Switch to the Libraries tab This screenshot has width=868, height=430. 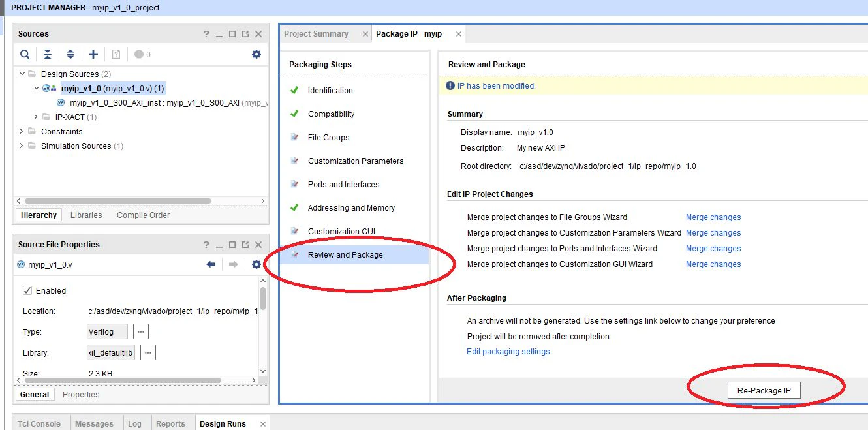[x=86, y=215]
